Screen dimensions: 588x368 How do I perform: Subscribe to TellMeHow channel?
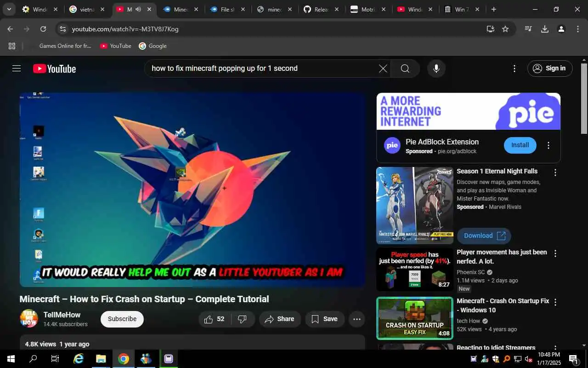[122, 319]
